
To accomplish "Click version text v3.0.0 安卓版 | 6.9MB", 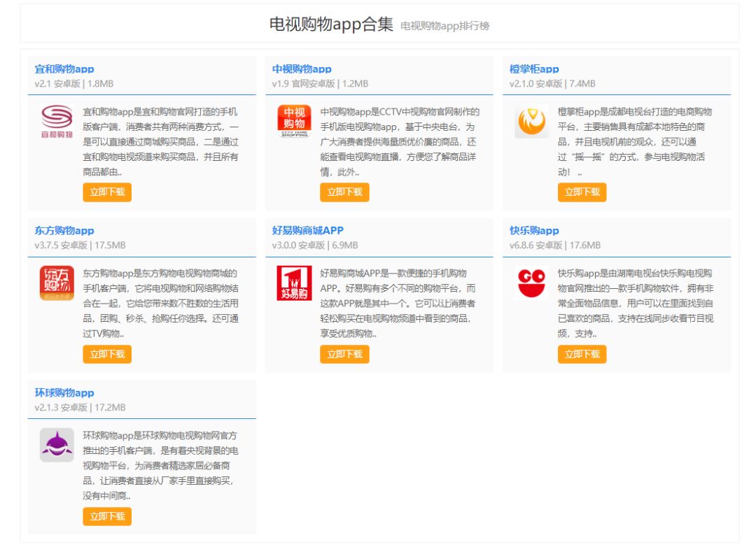I will (x=315, y=246).
